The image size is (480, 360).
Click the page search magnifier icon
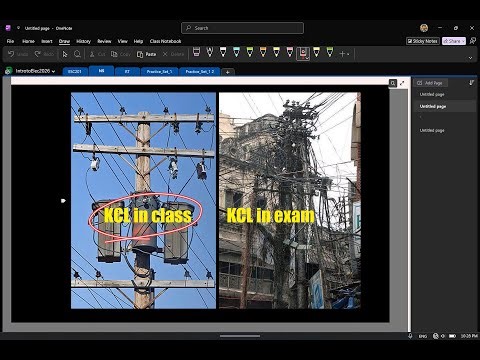pos(393,83)
